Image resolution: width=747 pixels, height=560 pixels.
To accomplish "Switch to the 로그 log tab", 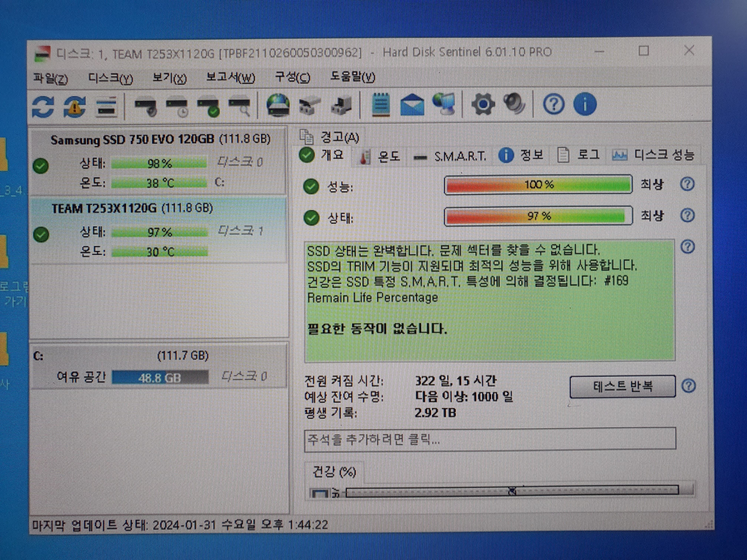I will point(578,155).
